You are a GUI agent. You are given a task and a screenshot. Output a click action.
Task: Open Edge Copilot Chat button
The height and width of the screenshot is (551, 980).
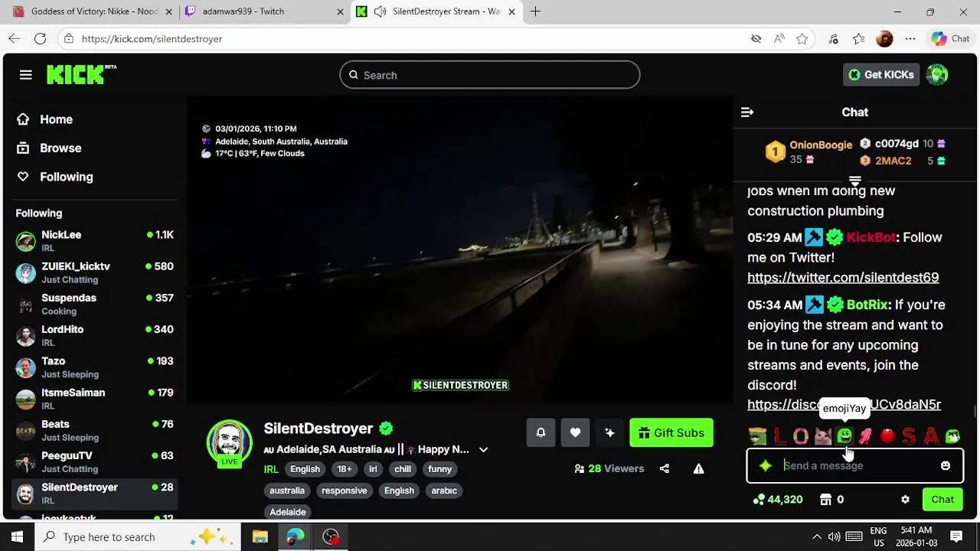click(x=951, y=38)
